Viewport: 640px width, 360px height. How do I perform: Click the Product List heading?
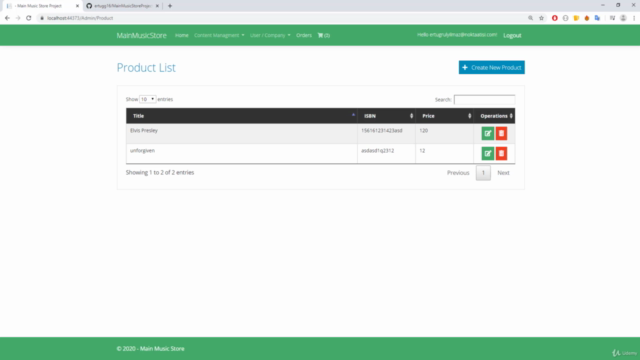tap(146, 68)
